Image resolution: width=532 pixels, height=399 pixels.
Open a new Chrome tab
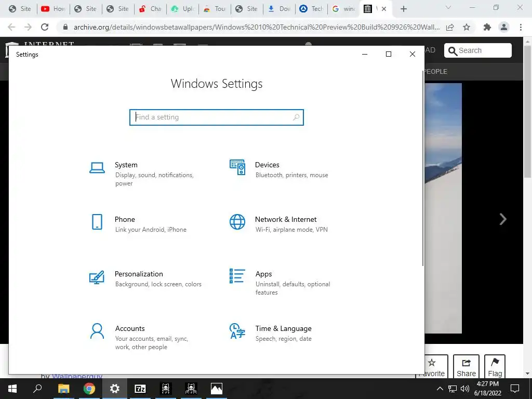(403, 9)
